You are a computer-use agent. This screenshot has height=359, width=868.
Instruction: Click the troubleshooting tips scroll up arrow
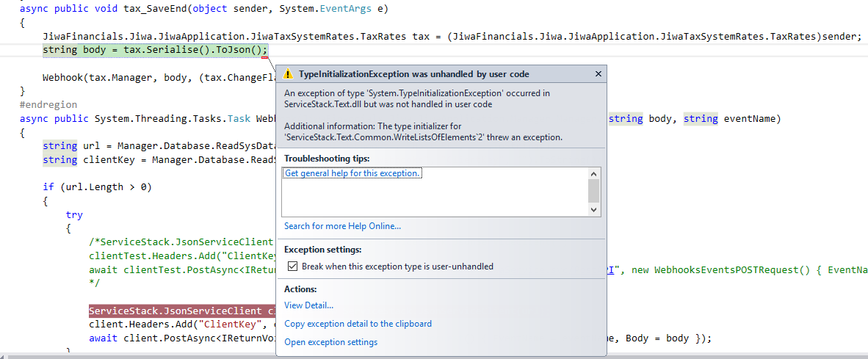[594, 173]
